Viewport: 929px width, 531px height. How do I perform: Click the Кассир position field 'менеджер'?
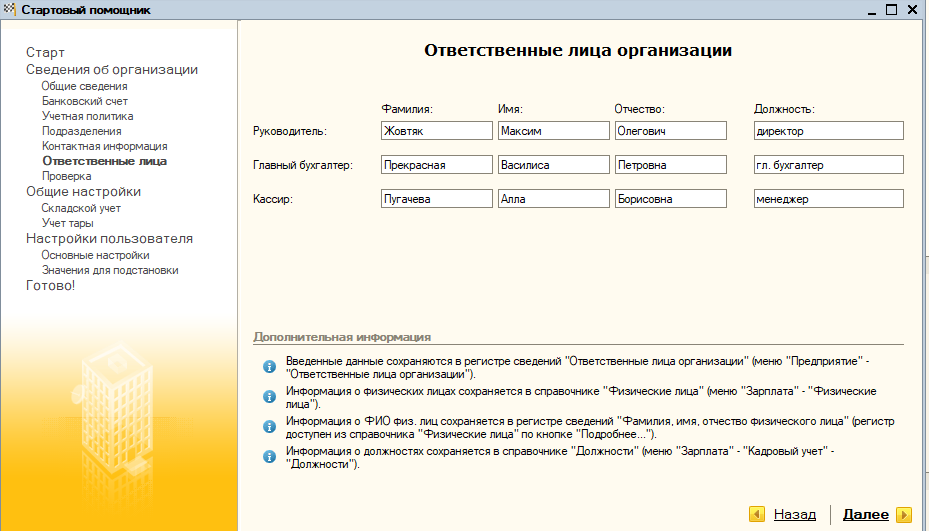click(828, 199)
